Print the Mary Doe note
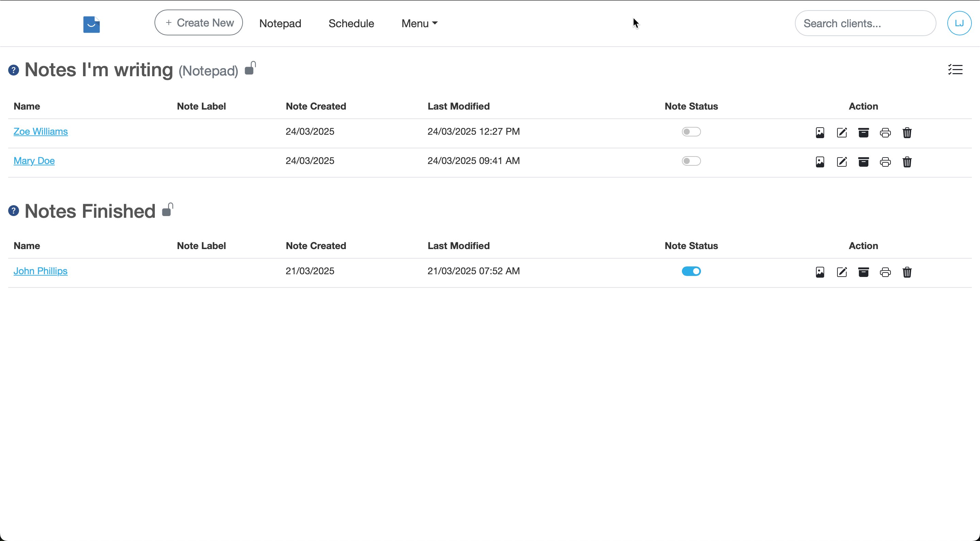Screen dimensions: 980x541 pos(885,162)
